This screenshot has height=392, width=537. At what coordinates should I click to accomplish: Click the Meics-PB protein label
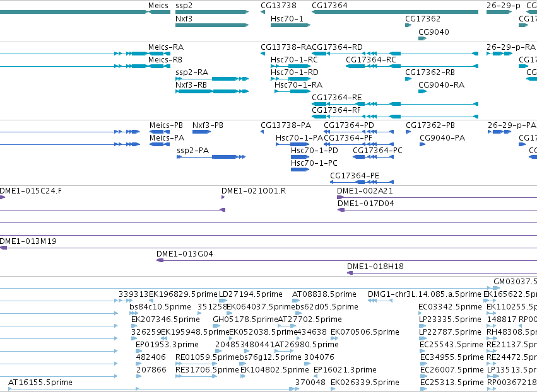point(166,125)
